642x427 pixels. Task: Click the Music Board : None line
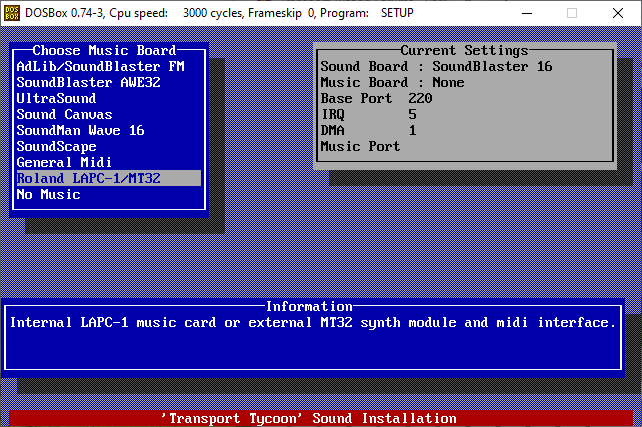(x=392, y=82)
